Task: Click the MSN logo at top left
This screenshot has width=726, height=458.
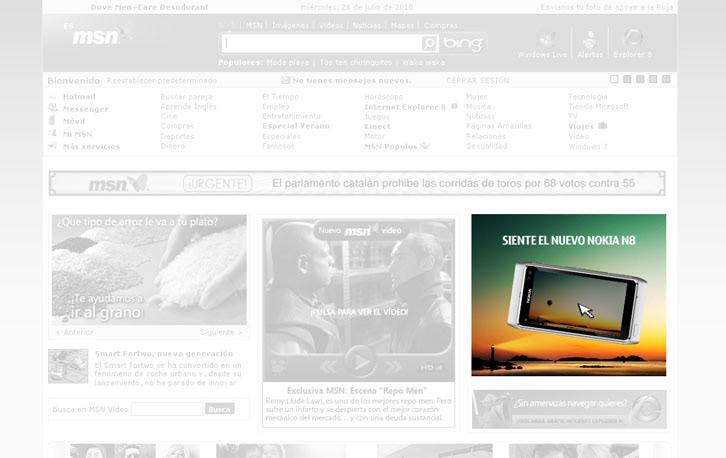Action: 97,36
